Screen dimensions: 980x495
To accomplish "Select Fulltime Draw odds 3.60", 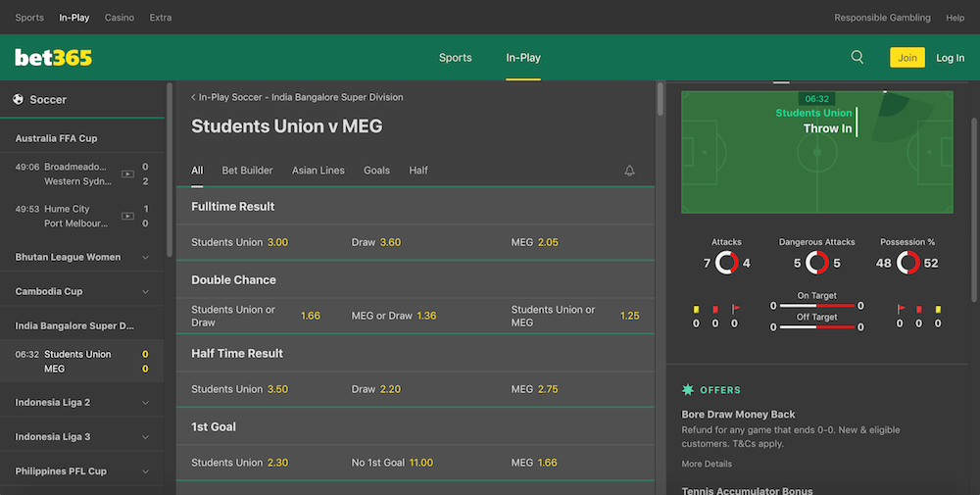I will [416, 242].
